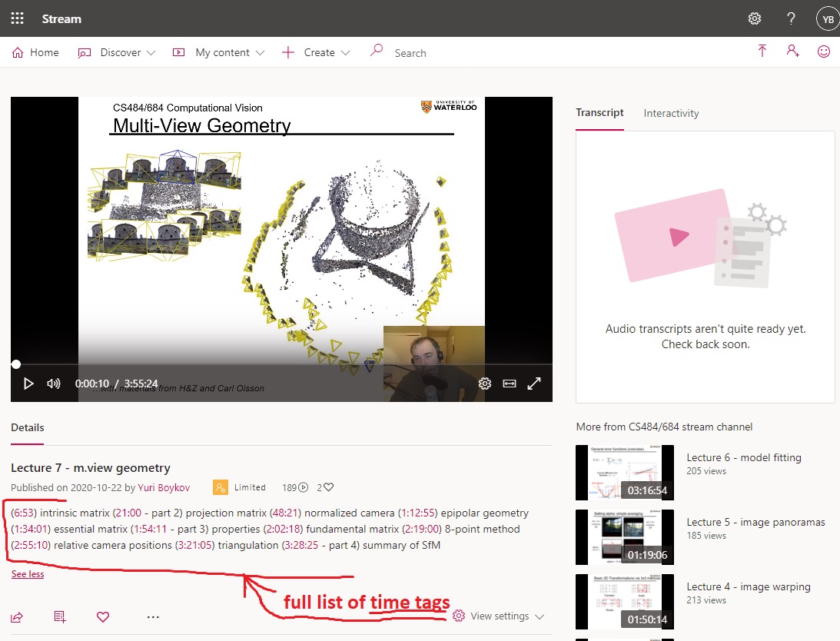
Task: Click the See less link
Action: pyautogui.click(x=28, y=574)
